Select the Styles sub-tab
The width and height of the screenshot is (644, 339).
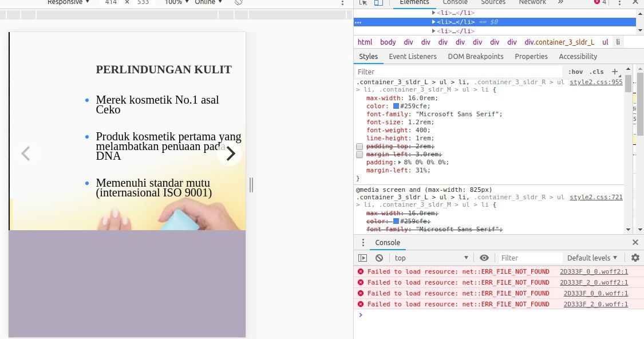(369, 57)
